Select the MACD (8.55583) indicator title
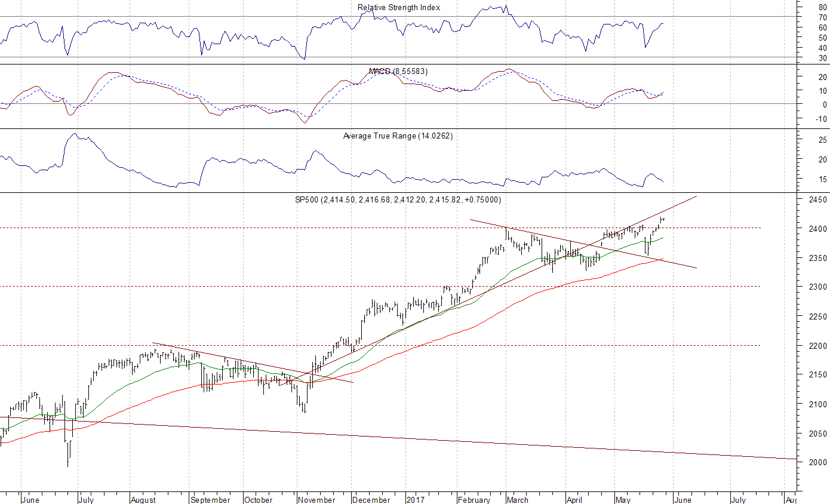Viewport: 830px width, 504px height. pyautogui.click(x=398, y=71)
